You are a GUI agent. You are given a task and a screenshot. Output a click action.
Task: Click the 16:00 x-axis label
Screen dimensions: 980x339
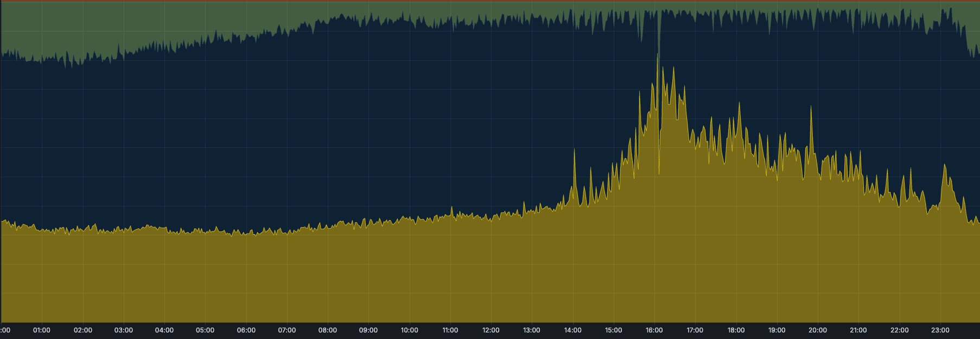(x=654, y=330)
